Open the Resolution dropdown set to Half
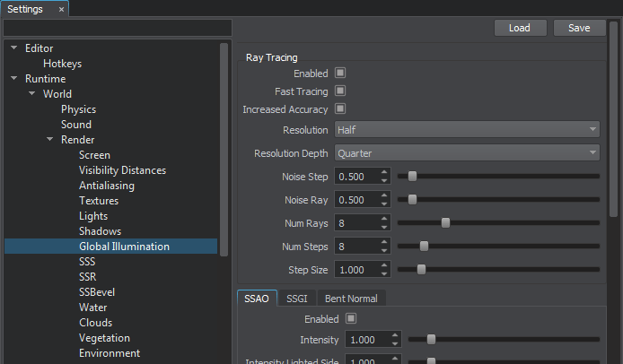This screenshot has height=364, width=623. coord(467,130)
